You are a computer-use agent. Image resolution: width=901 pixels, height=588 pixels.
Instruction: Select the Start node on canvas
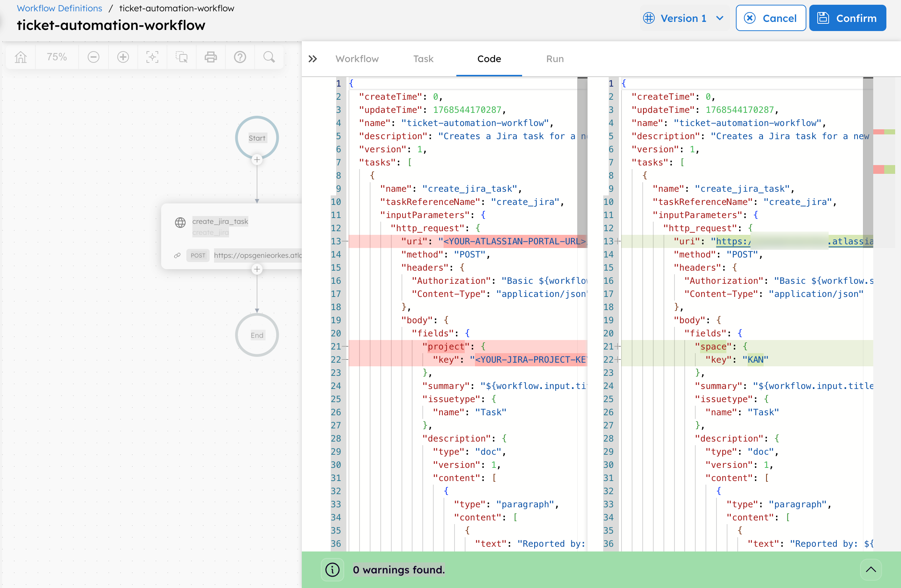coord(257,138)
